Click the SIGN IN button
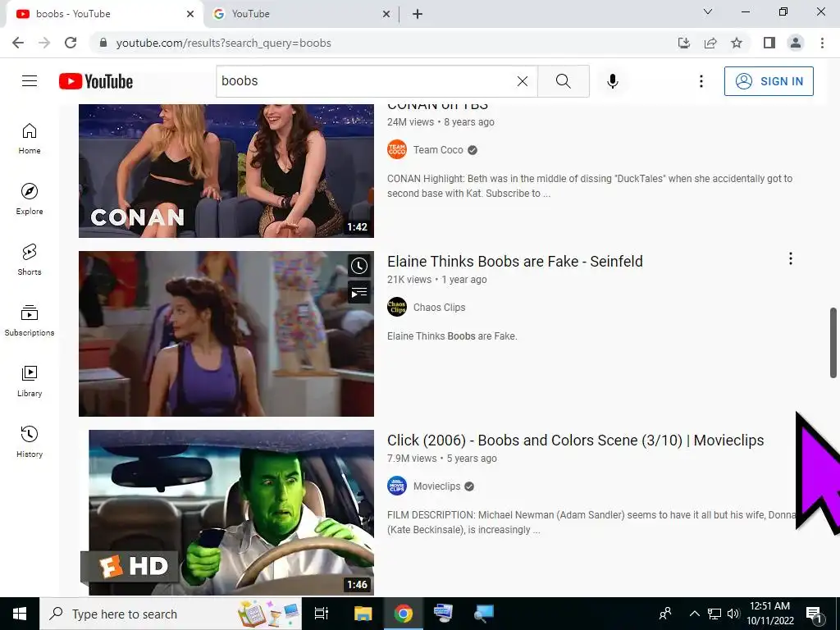Screen dimensions: 840x630 click(x=769, y=81)
